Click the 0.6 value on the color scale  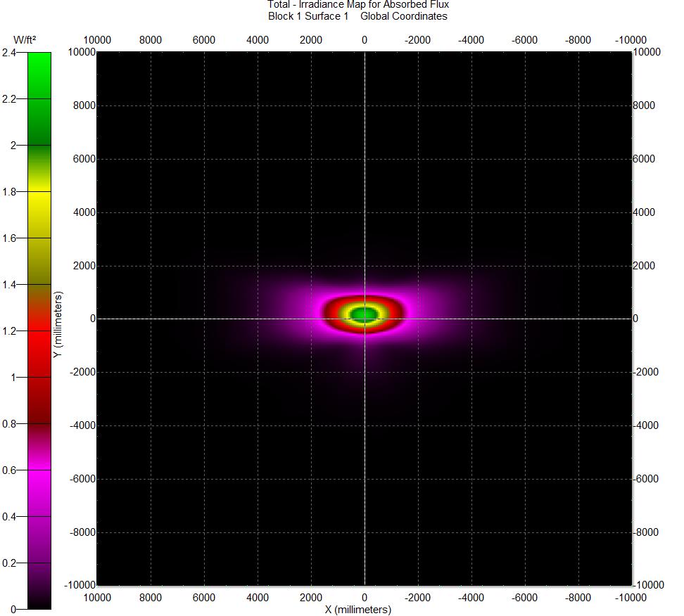(x=9, y=470)
